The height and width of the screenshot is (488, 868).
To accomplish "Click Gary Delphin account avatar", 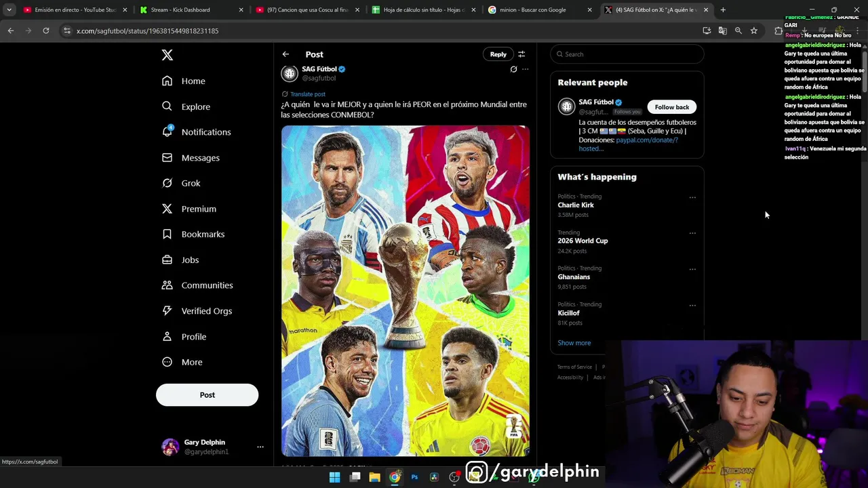I will tap(170, 447).
